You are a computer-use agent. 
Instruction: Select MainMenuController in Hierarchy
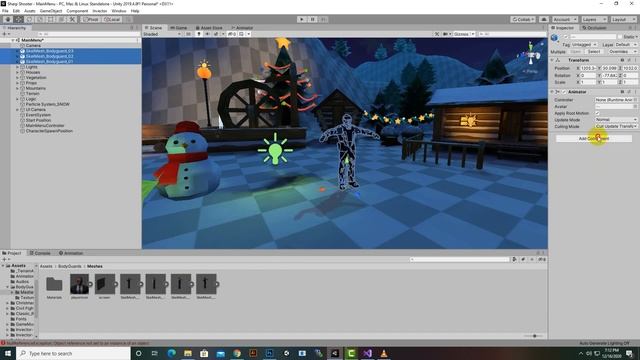(45, 126)
